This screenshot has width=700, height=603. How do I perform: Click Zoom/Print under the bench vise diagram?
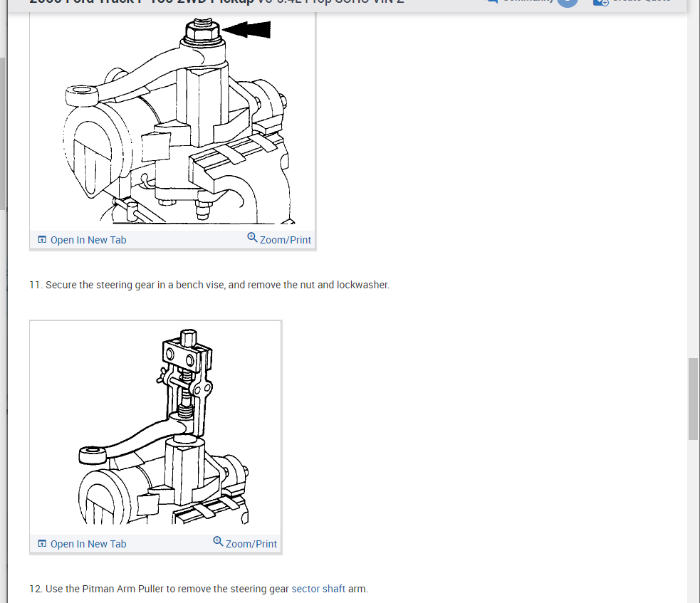[279, 238]
